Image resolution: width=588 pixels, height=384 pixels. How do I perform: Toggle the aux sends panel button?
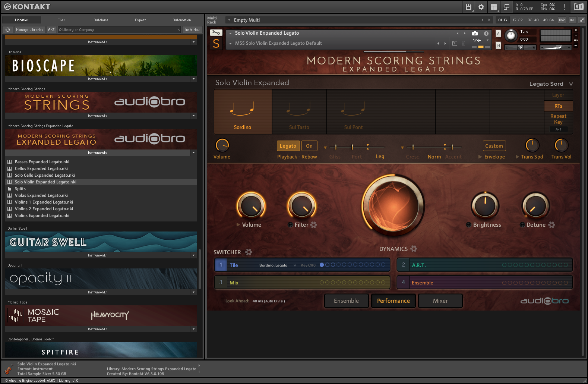572,20
